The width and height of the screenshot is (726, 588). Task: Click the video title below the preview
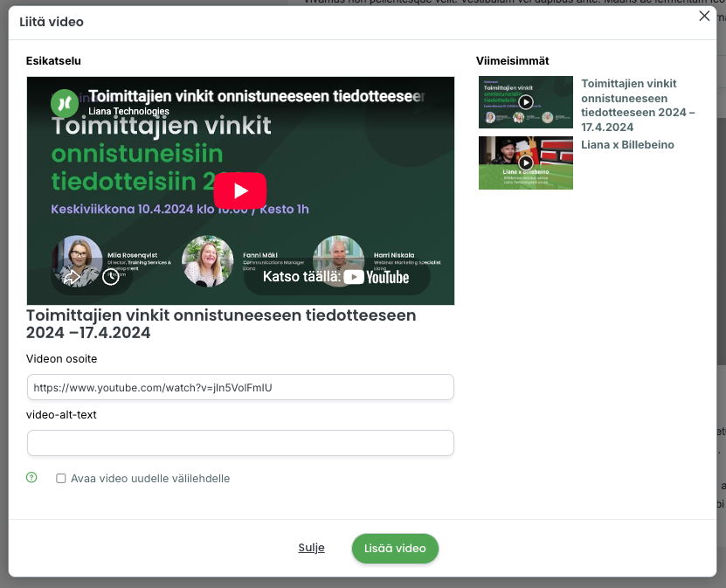221,323
